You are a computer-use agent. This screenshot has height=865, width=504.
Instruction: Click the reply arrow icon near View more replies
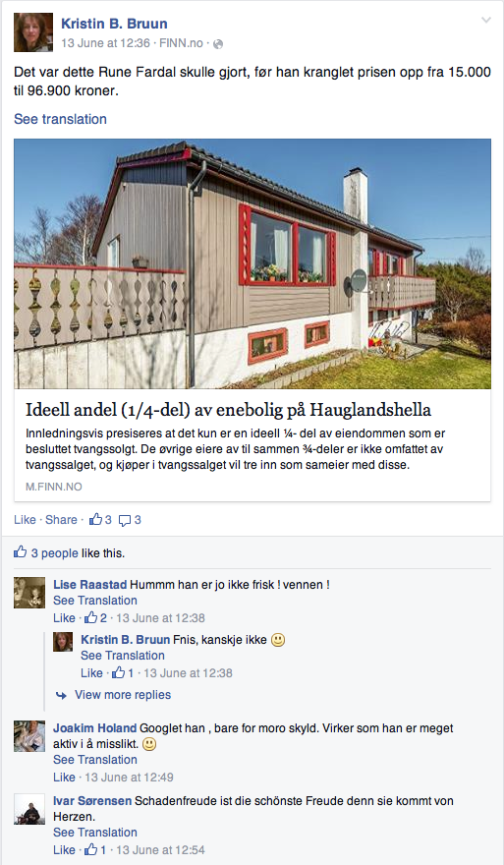click(61, 695)
